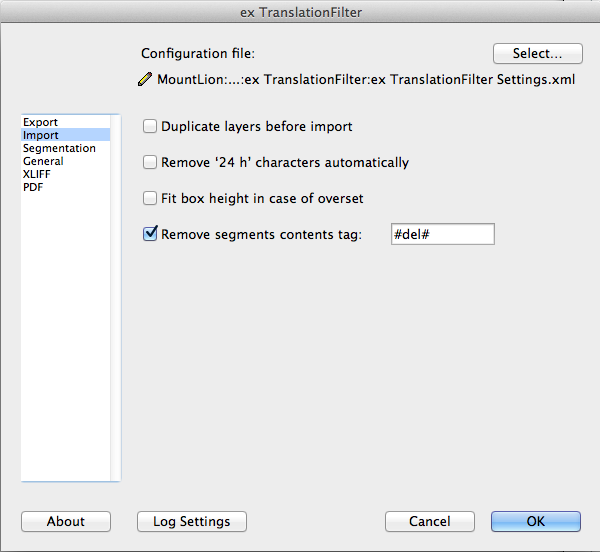Viewport: 600px width, 552px height.
Task: Click the sidebar list scrollbar track
Action: (115, 298)
